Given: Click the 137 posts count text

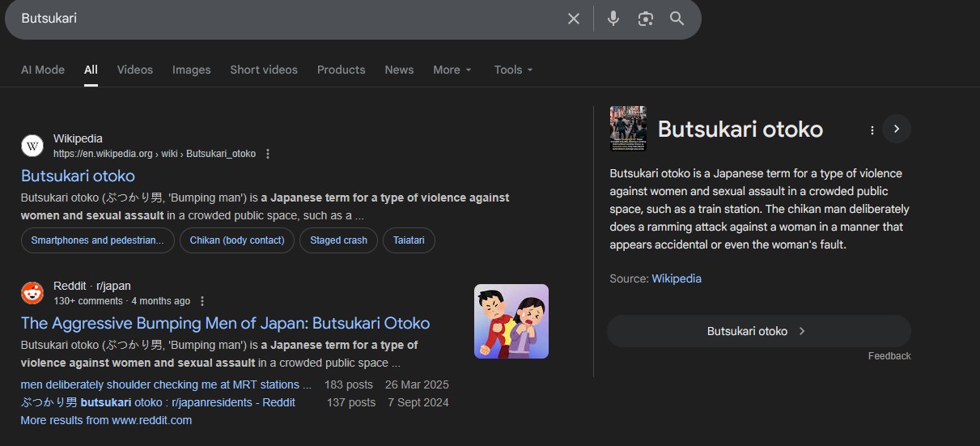Looking at the screenshot, I should (351, 402).
